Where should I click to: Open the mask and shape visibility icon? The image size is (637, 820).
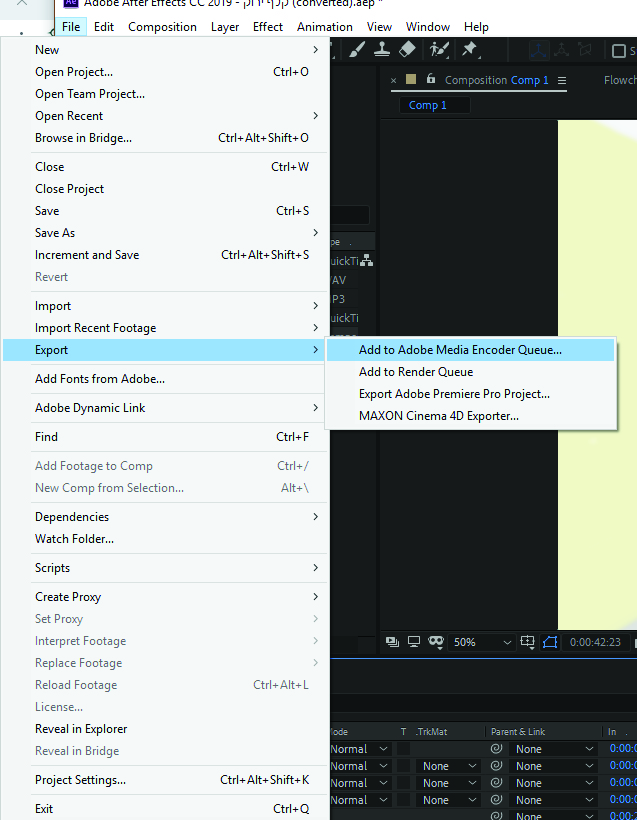(436, 642)
